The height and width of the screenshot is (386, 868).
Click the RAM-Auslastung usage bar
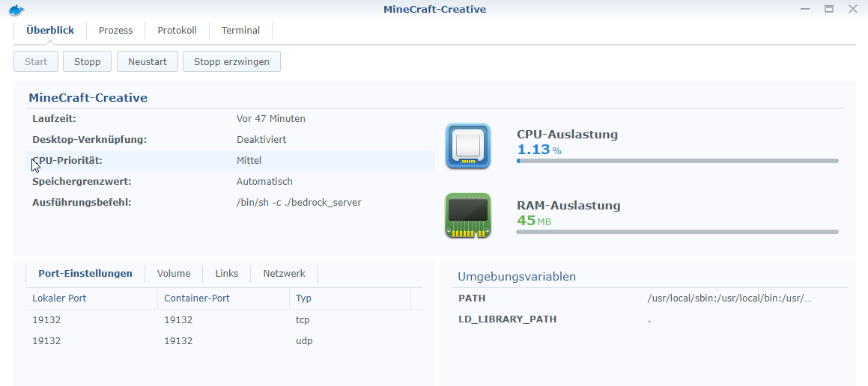coord(677,232)
